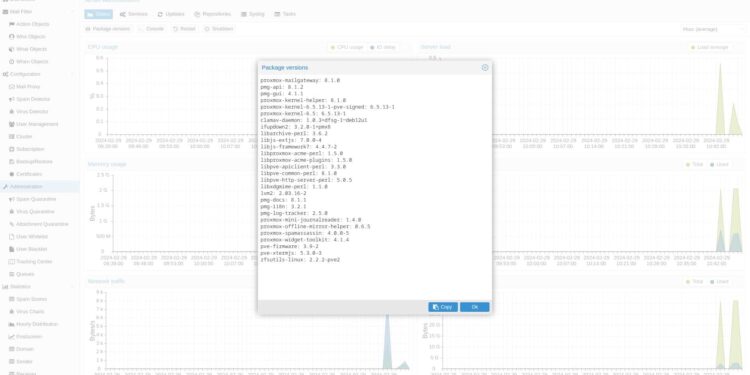Toggle the CPU usage legend series
The width and height of the screenshot is (750, 375).
(x=347, y=47)
